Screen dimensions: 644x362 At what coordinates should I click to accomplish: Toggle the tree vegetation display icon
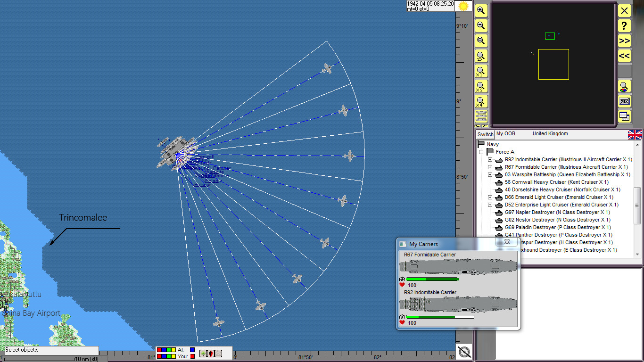tap(204, 353)
